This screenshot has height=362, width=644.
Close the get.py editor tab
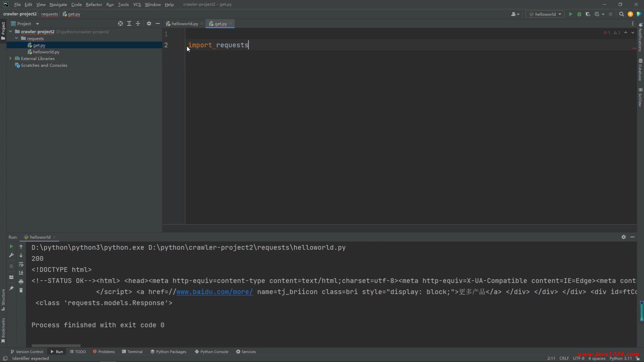tap(231, 23)
